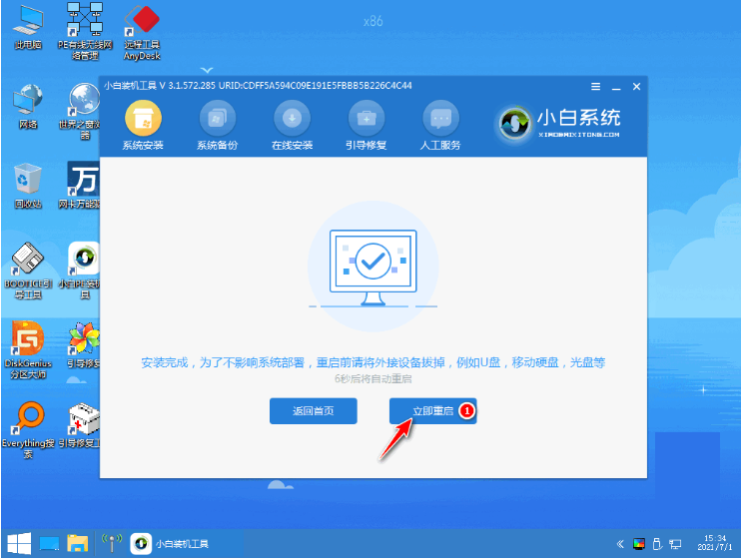741x560 pixels.
Task: Open the 人工服务 tab icon
Action: [441, 118]
